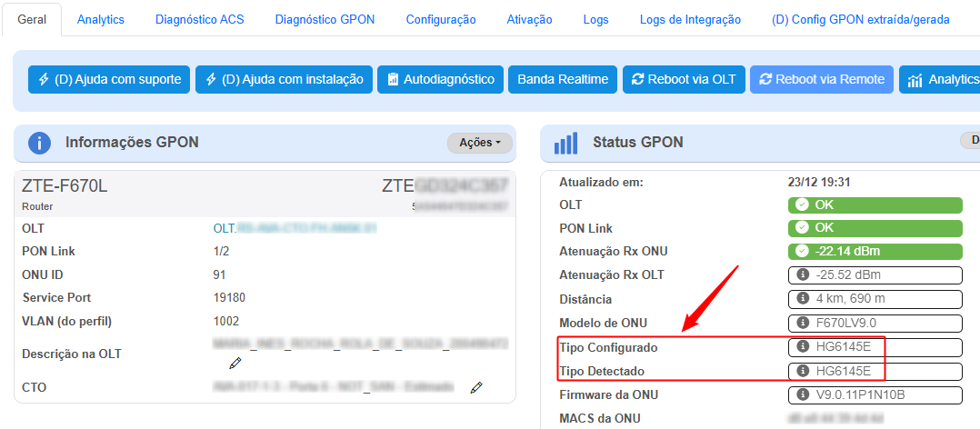Click info icon beside 4 km, 690 m

tap(803, 298)
